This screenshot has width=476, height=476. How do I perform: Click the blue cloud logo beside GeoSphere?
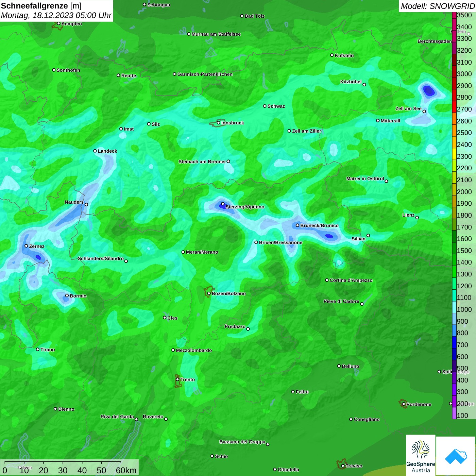click(456, 456)
